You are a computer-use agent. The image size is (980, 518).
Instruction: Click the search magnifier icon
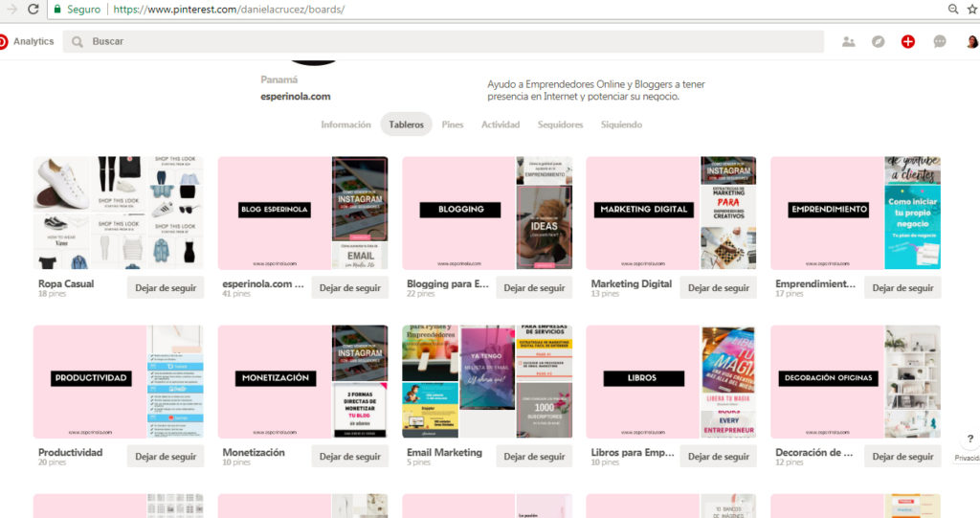click(x=77, y=42)
